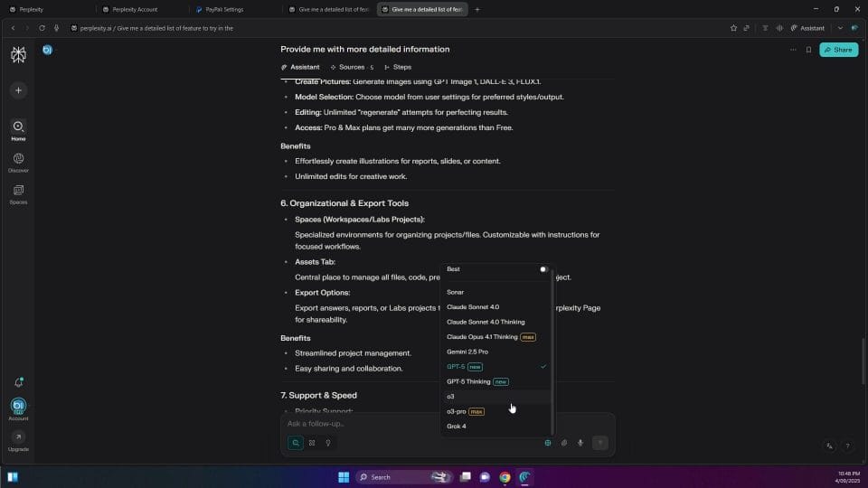The image size is (868, 488).
Task: Open Notifications bell in sidebar
Action: pos(18,383)
